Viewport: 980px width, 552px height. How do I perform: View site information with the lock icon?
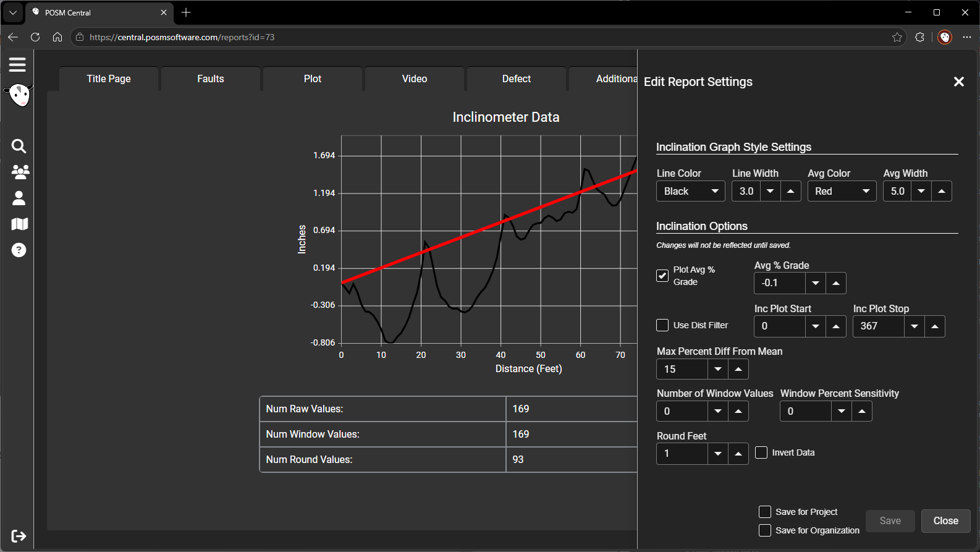point(79,37)
